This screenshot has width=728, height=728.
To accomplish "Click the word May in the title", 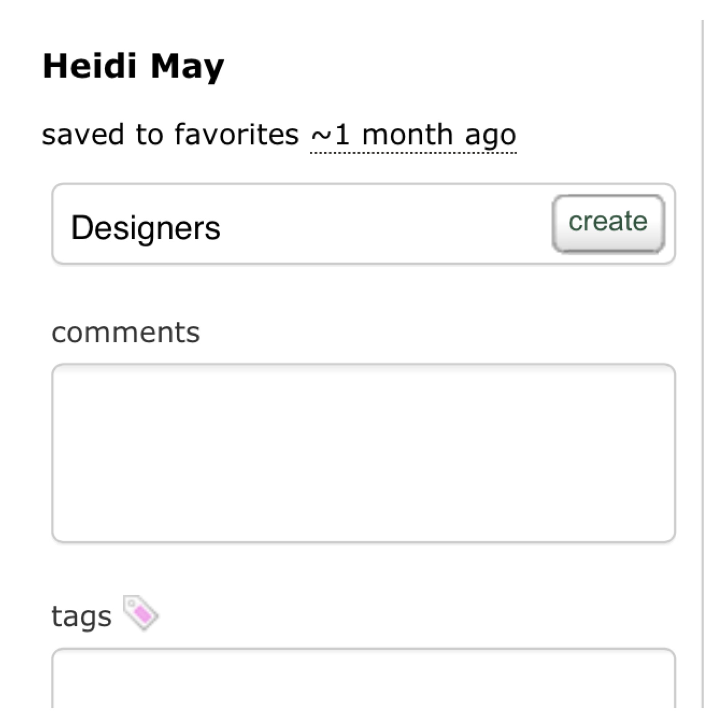I will tap(187, 68).
